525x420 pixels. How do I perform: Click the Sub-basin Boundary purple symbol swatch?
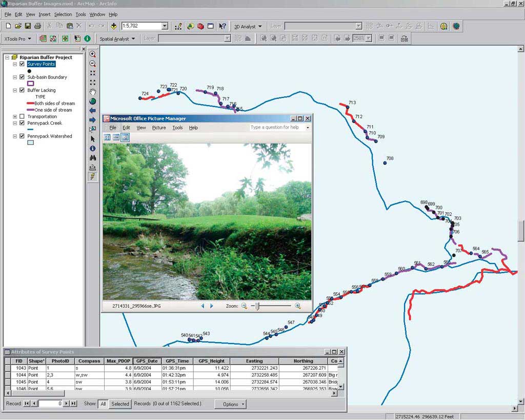(30, 84)
